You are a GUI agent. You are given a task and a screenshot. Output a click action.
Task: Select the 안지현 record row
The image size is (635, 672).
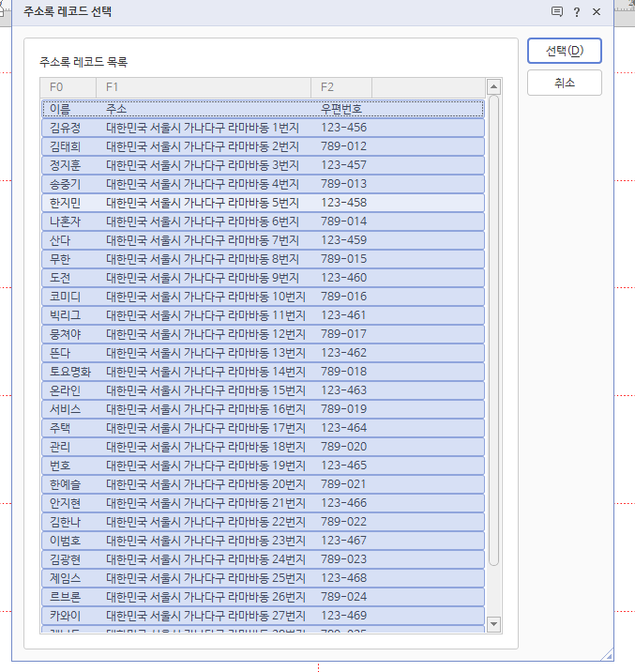pos(263,503)
